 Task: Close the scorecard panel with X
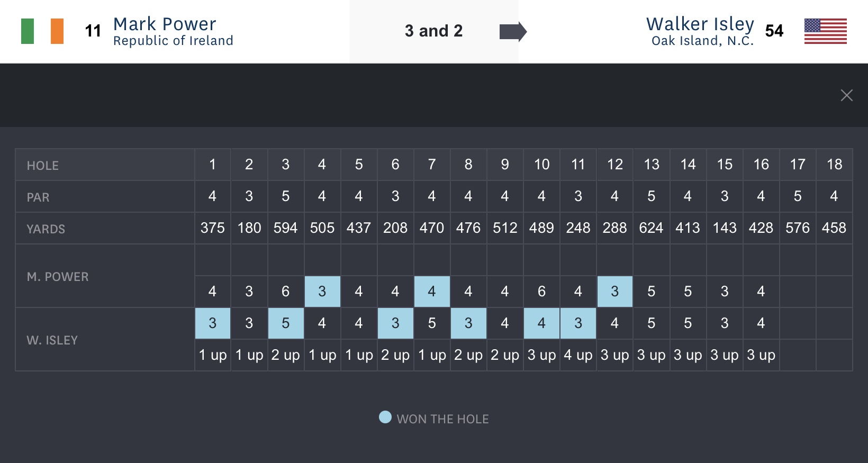(846, 95)
